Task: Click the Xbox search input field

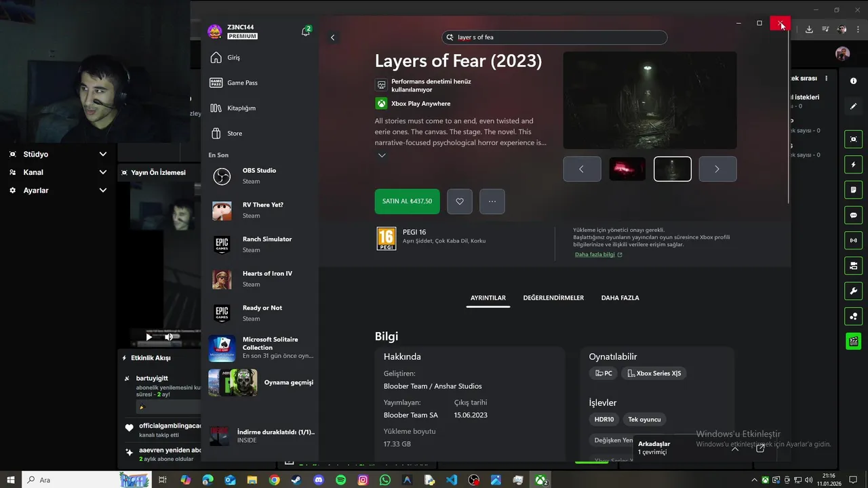Action: 555,37
